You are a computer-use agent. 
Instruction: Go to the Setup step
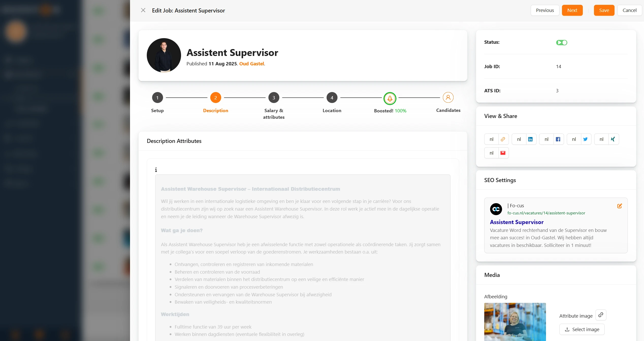[x=157, y=98]
